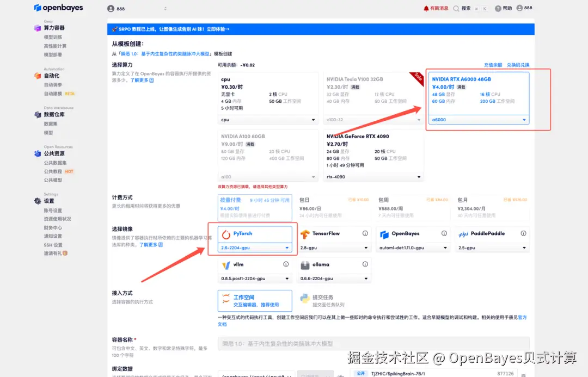588x377 pixels.
Task: Open the PyTorch 2.6-2204-gpu version dropdown
Action: point(255,248)
